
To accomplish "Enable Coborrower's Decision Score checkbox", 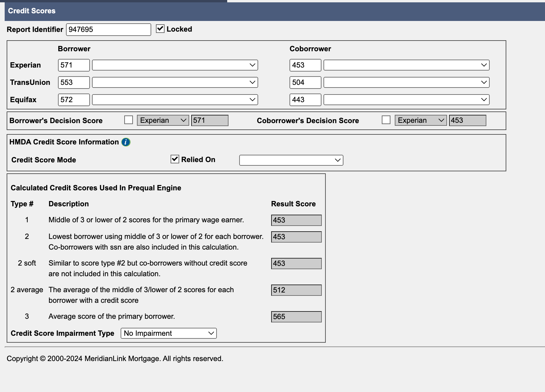I will (x=386, y=120).
